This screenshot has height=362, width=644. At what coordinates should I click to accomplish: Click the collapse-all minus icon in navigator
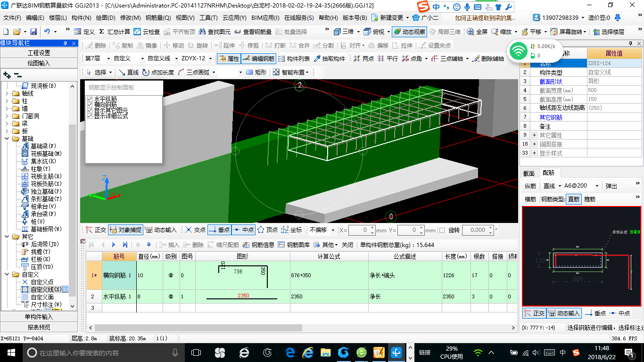17,75
